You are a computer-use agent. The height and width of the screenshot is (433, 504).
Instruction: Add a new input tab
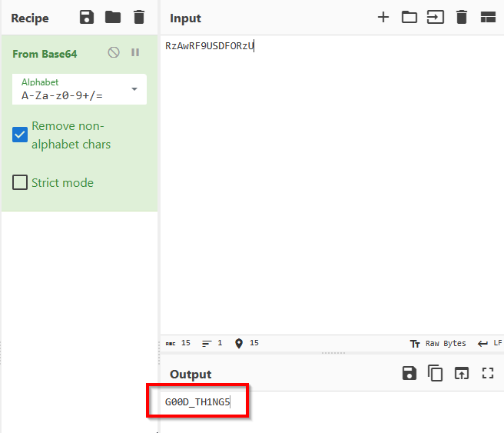coord(383,18)
